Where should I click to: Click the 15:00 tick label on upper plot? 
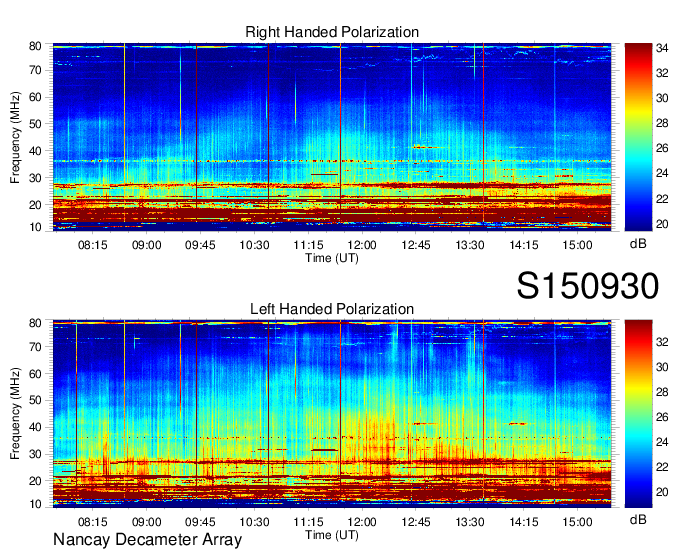pos(577,245)
